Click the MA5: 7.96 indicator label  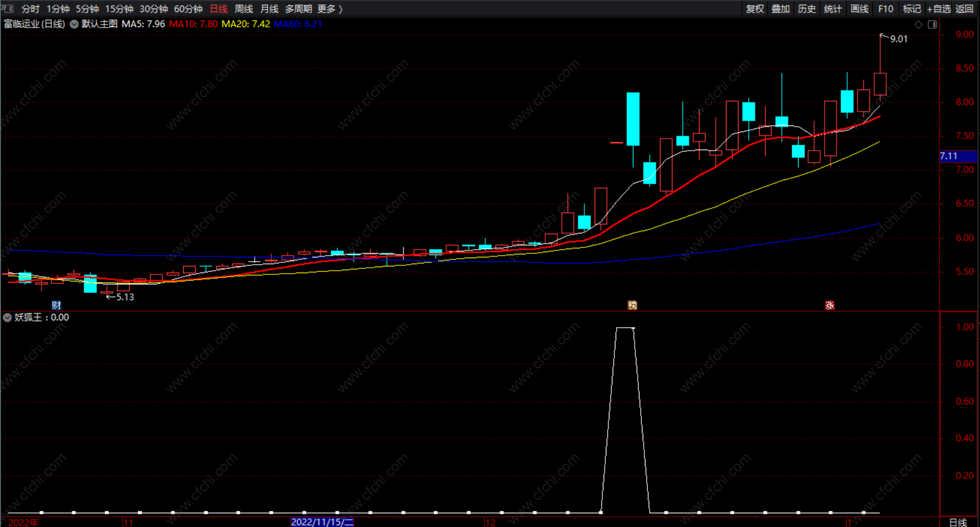pyautogui.click(x=143, y=24)
